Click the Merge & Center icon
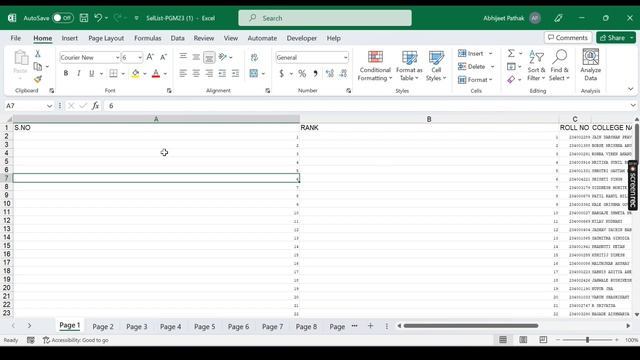The height and width of the screenshot is (360, 640). 254,73
